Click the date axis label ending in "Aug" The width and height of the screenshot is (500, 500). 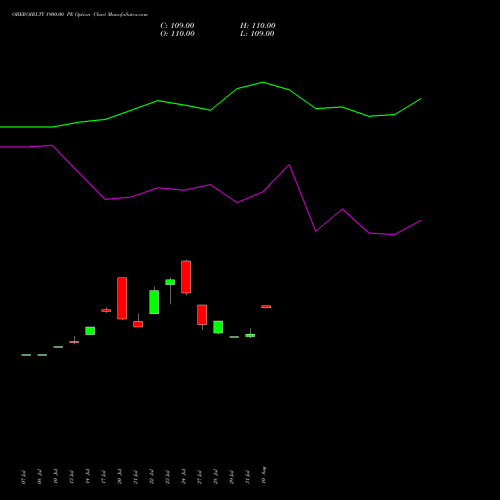(x=264, y=475)
